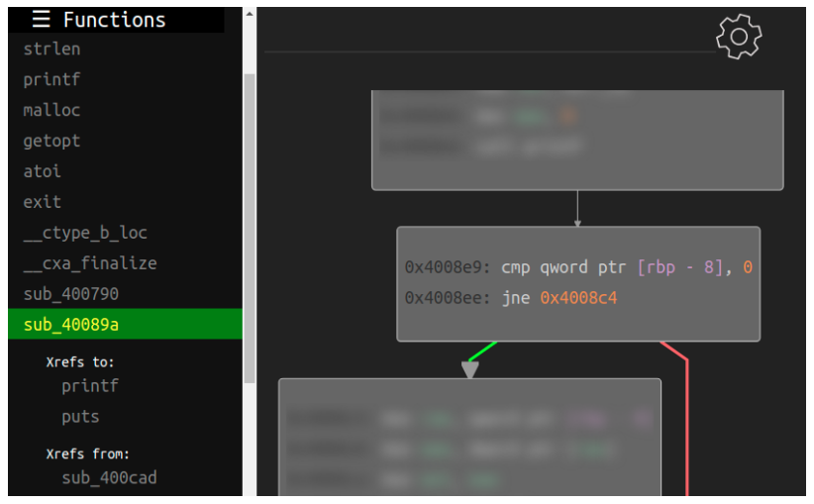Follow the puts cross-reference link

coord(80,417)
